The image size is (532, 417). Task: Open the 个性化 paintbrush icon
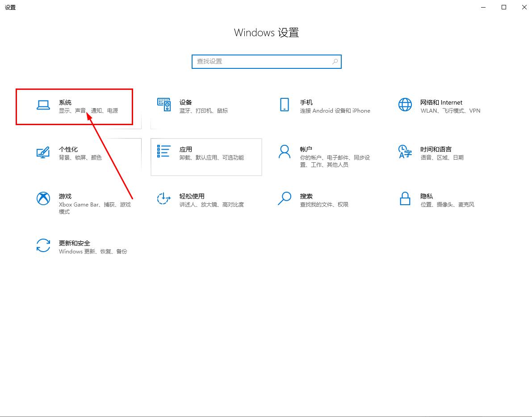(43, 152)
